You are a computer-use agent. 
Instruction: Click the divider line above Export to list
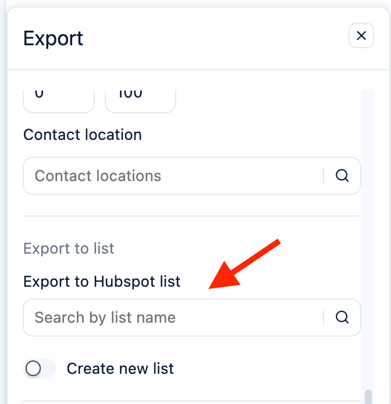[x=192, y=216]
